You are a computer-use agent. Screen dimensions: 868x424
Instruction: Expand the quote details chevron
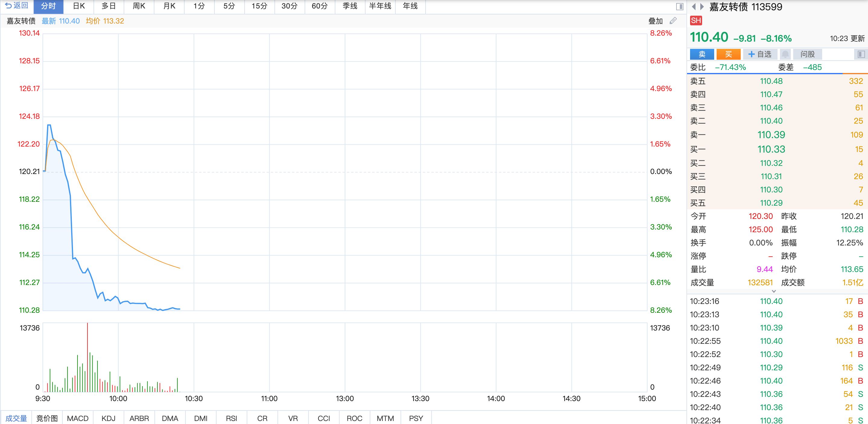pos(774,291)
